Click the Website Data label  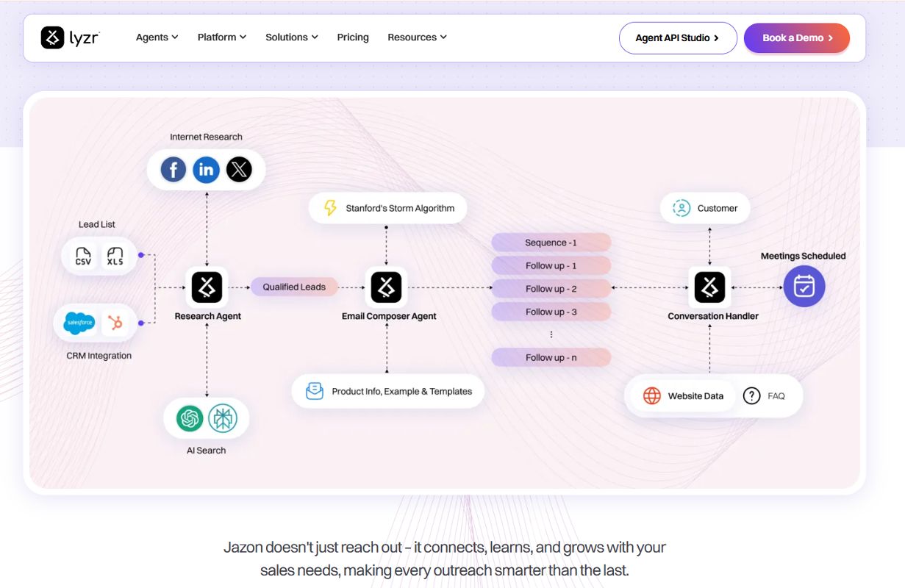click(695, 395)
